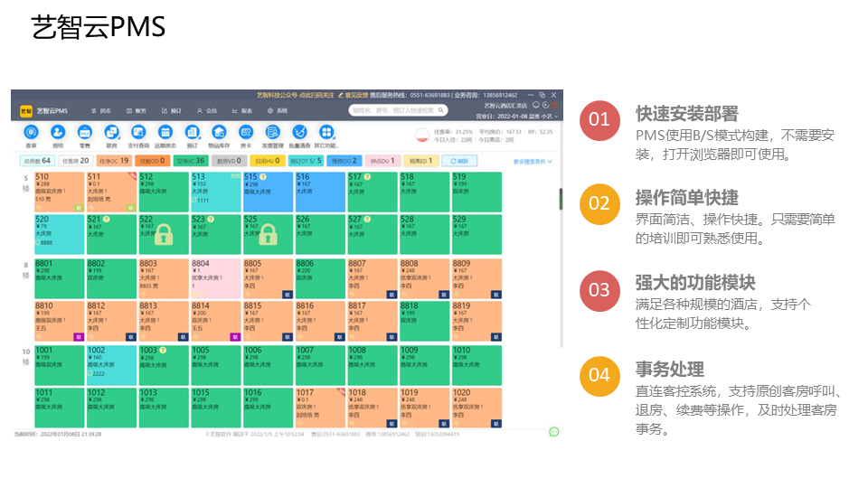Toggle the 预订OT 5/5 filter
868x488 pixels.
tap(306, 161)
